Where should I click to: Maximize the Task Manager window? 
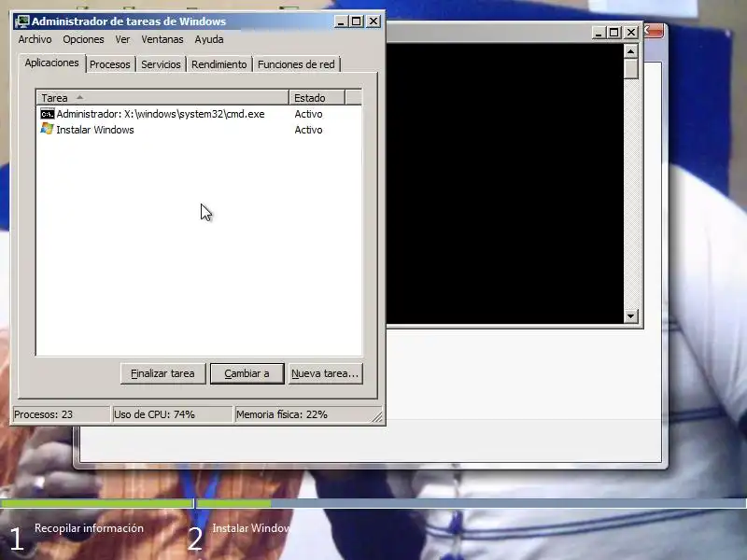pyautogui.click(x=357, y=21)
